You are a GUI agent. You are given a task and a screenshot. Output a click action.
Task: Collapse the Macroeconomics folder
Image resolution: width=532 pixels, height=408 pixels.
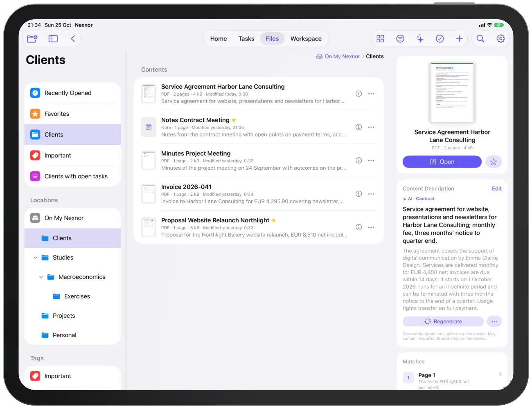(41, 277)
